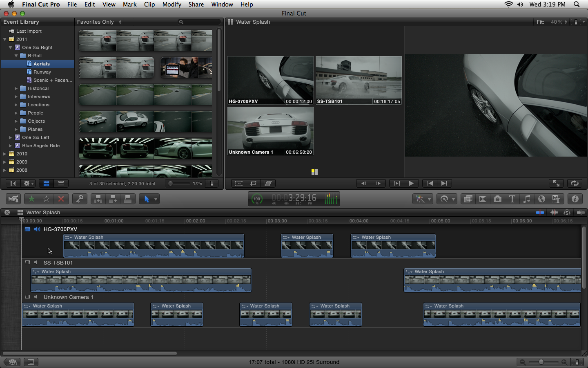Image resolution: width=588 pixels, height=368 pixels.
Task: Append selected clip to the storyline
Action: coord(128,199)
